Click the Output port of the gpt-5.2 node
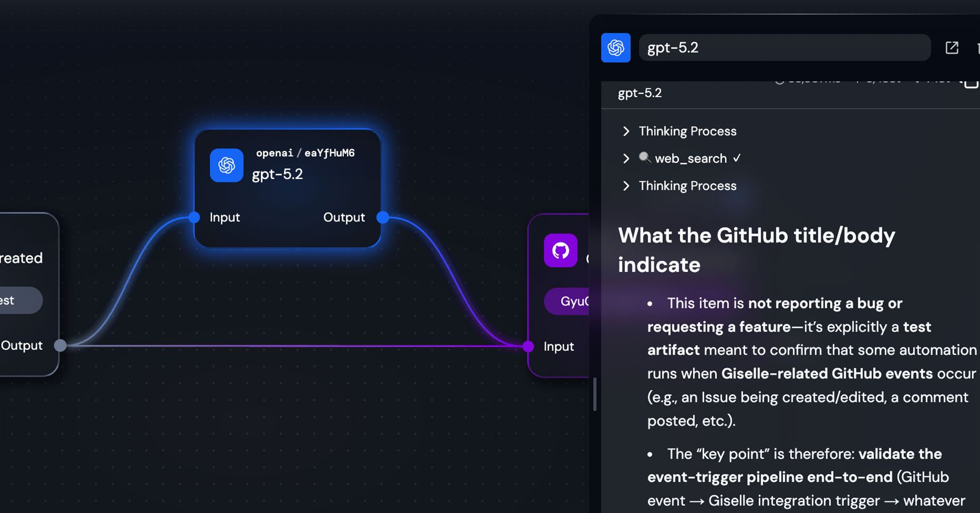This screenshot has width=980, height=513. (383, 218)
